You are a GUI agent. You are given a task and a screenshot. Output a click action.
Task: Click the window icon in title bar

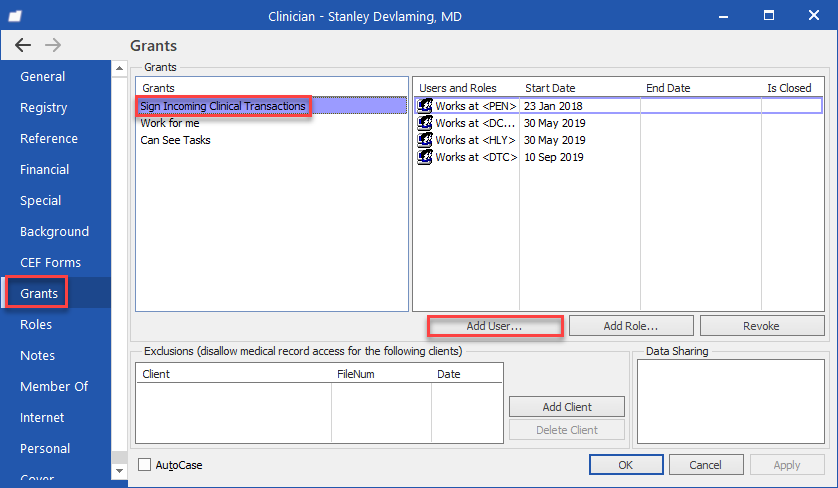(15, 16)
